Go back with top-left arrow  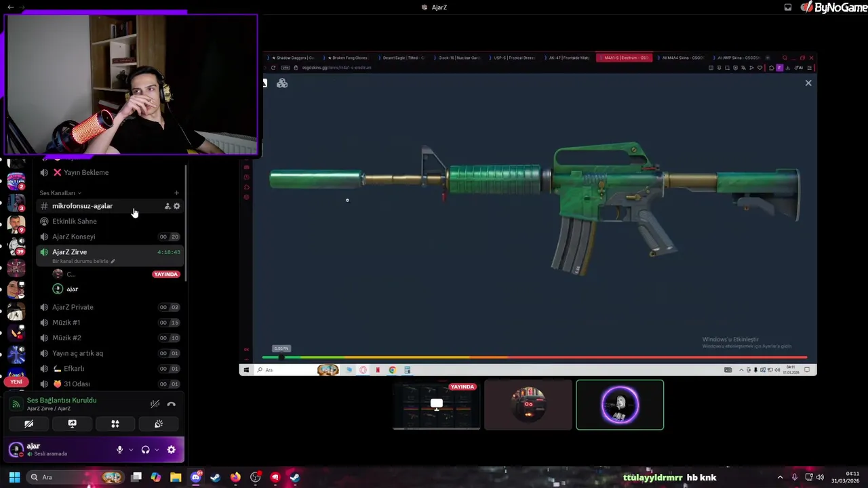10,7
